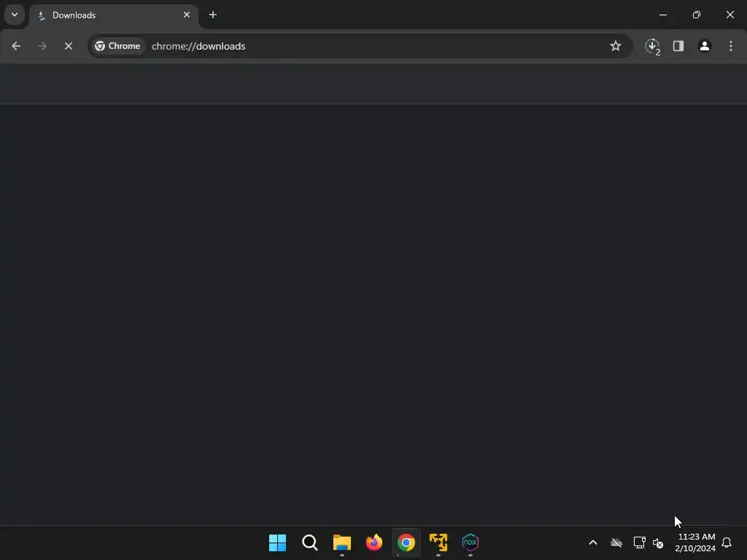Screen dimensions: 747x560
Task: Click the forward navigation arrow
Action: pyautogui.click(x=42, y=46)
